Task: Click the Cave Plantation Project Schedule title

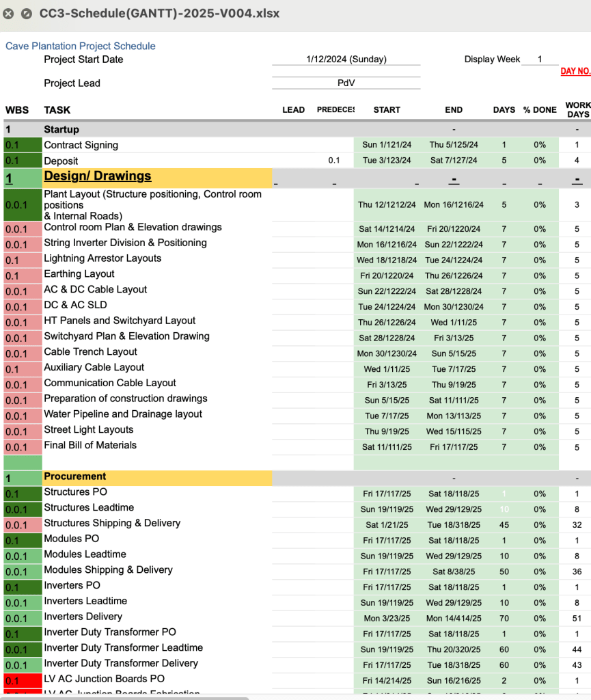Action: point(81,46)
